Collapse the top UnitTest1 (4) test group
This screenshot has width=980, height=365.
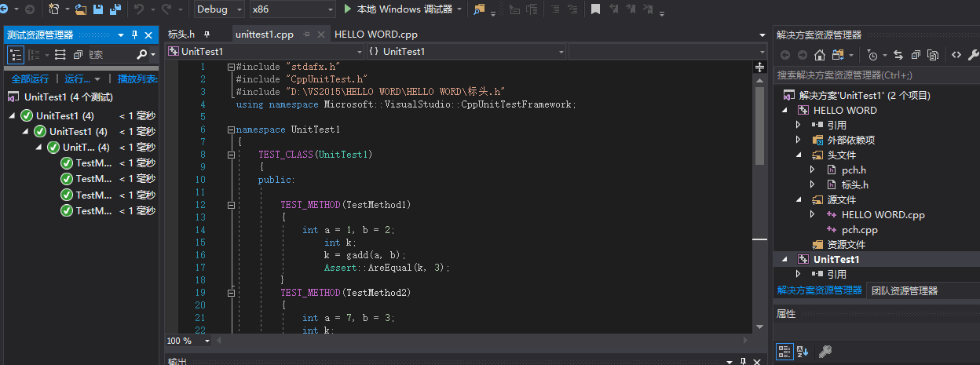pos(13,115)
